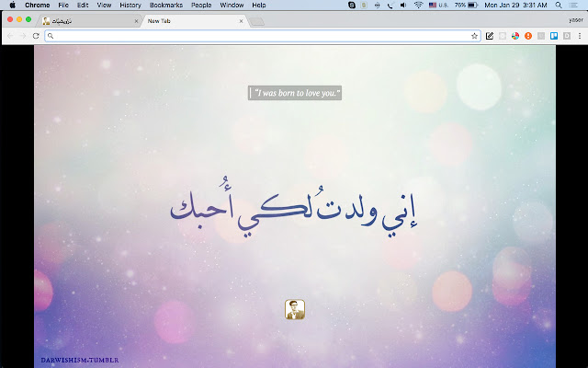Open the Bookmarks menu
This screenshot has width=588, height=368.
click(166, 5)
